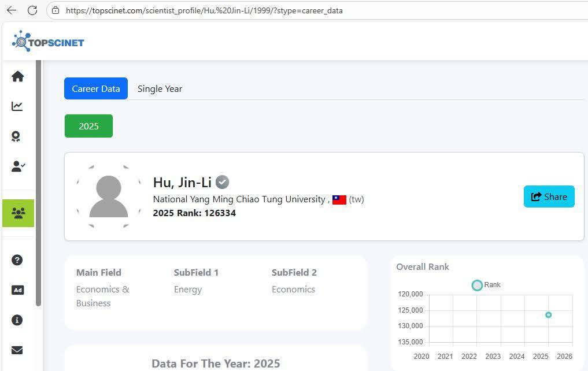Select the Career Data tab

[96, 89]
